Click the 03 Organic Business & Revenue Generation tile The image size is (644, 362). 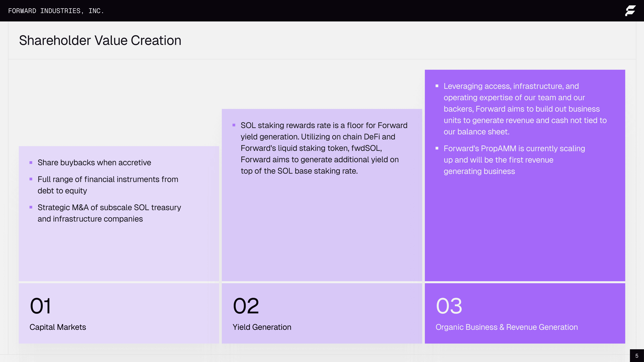(x=525, y=313)
